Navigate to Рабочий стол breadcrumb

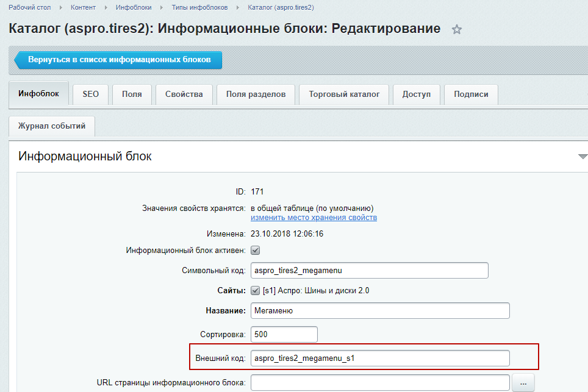[29, 7]
